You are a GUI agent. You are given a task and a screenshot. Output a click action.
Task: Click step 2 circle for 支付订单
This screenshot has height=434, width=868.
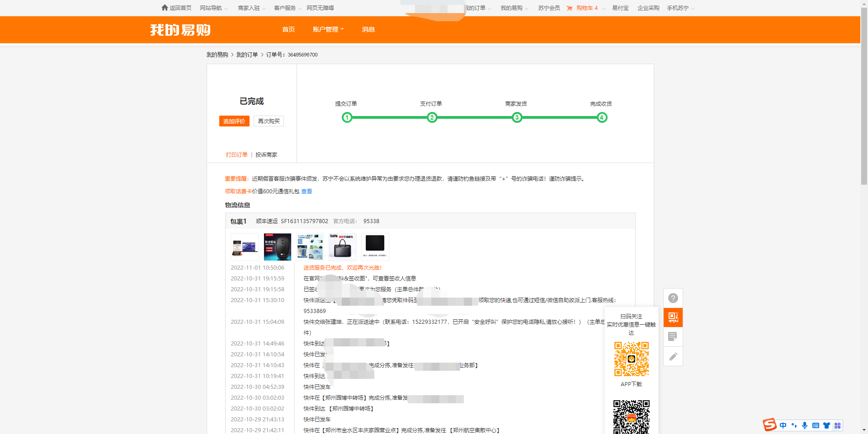[x=432, y=117]
